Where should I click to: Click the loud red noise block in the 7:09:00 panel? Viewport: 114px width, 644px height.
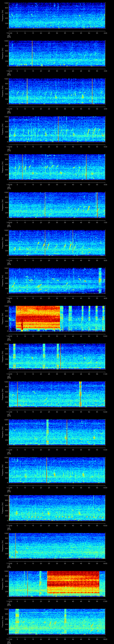38,317
